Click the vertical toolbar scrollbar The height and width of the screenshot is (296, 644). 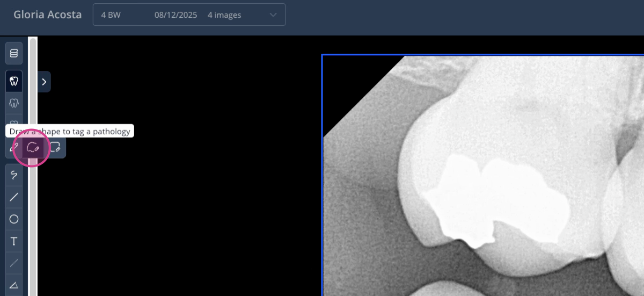point(33,167)
